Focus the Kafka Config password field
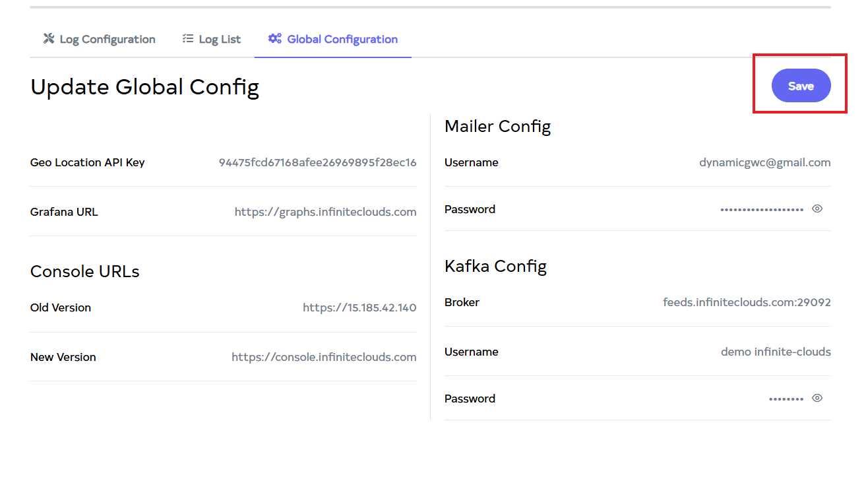The image size is (868, 483). [x=786, y=399]
